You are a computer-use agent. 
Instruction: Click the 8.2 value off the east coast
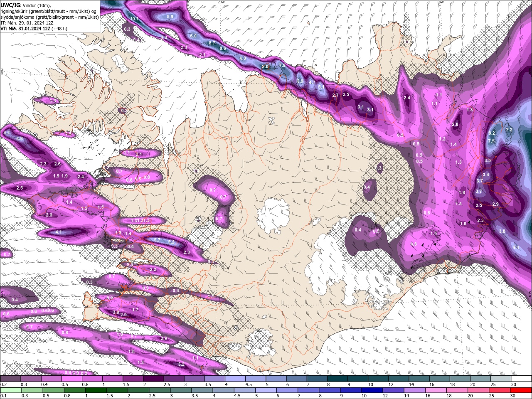(492, 133)
